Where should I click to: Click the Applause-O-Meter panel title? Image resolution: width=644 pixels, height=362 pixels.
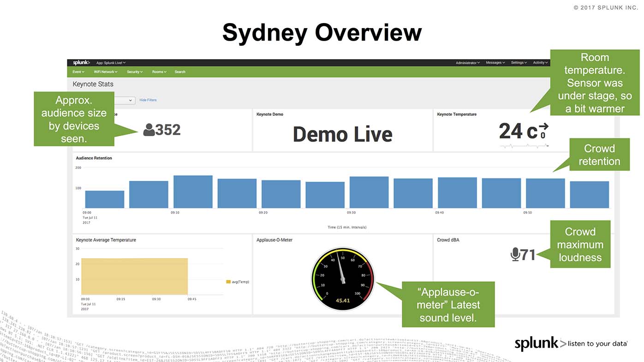pos(274,240)
